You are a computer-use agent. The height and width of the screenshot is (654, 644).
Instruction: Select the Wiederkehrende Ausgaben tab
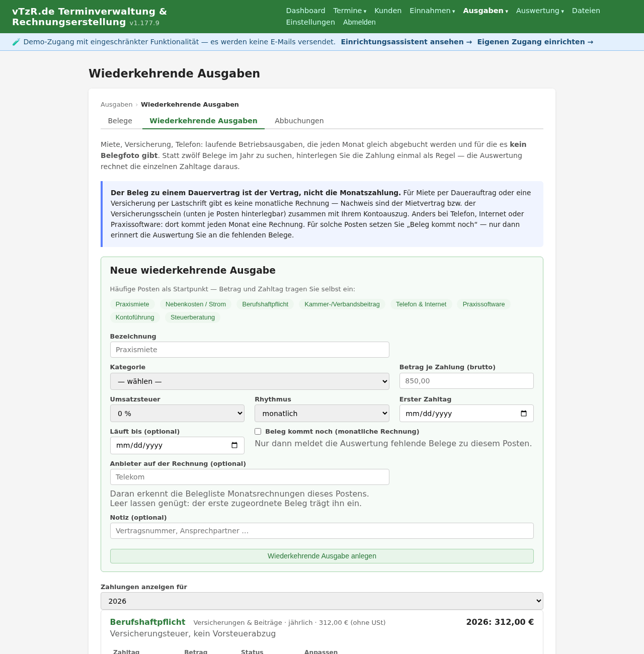[203, 121]
